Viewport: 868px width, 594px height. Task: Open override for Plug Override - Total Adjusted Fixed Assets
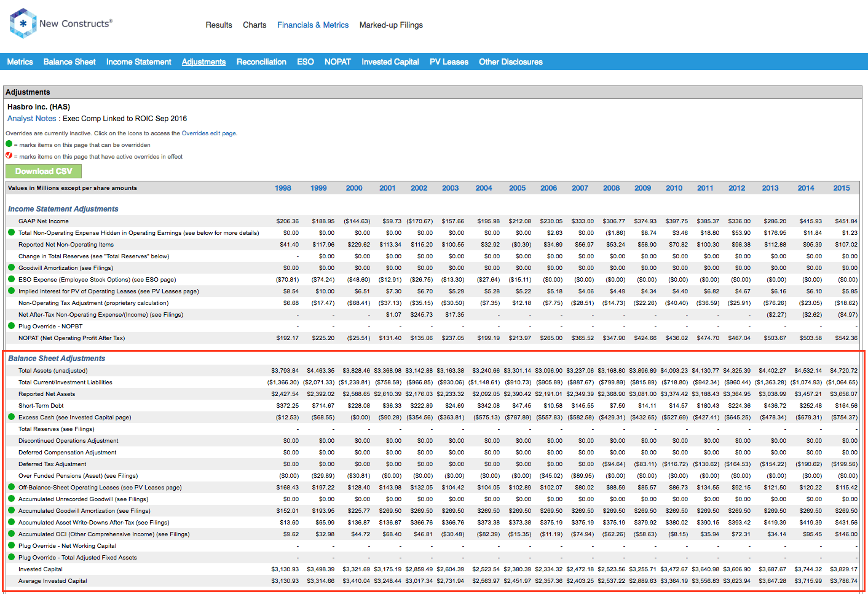(x=11, y=557)
